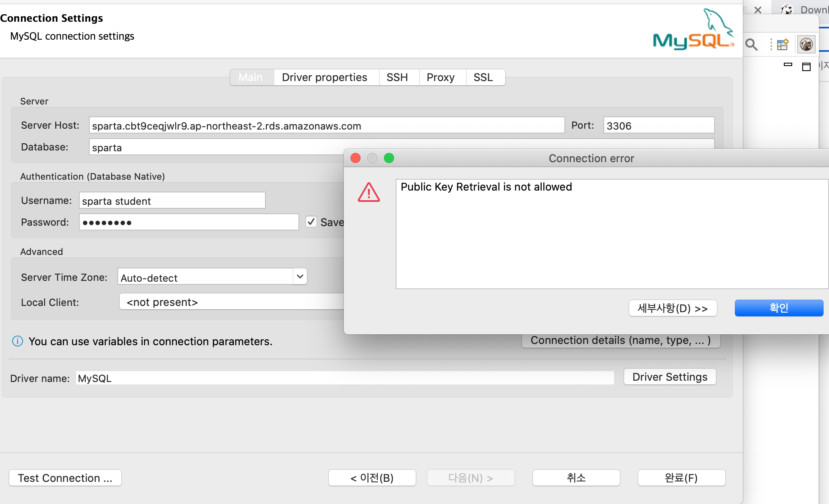Click the 'Authentication (Database Native)' group label
This screenshot has width=829, height=504.
pos(92,176)
